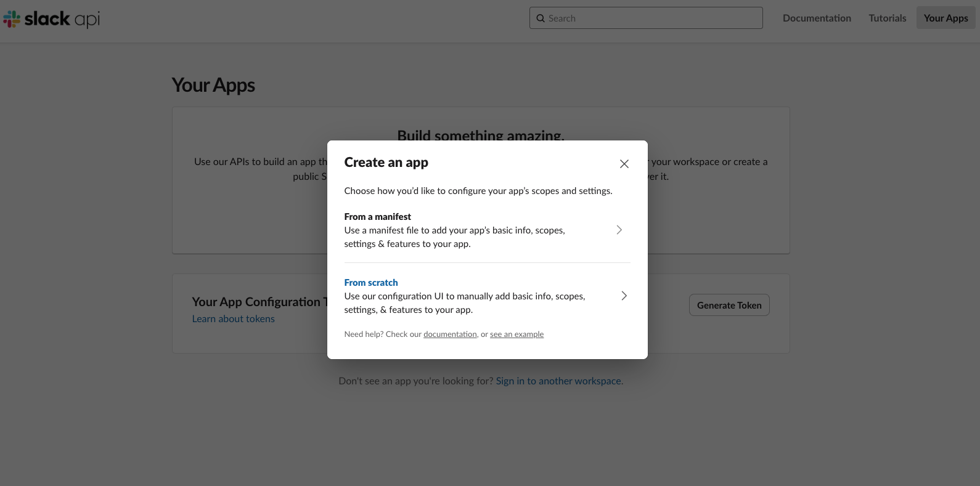Click the Generate Token button
The height and width of the screenshot is (486, 980).
(x=729, y=305)
